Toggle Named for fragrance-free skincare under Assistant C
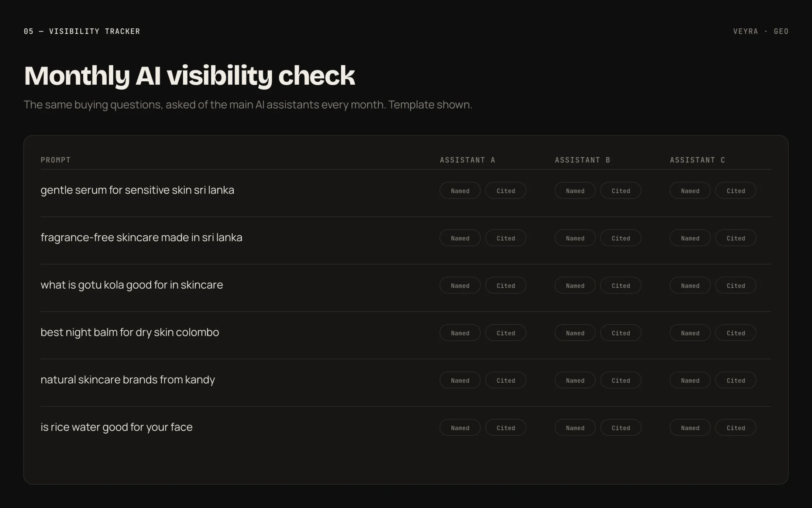 click(x=690, y=238)
